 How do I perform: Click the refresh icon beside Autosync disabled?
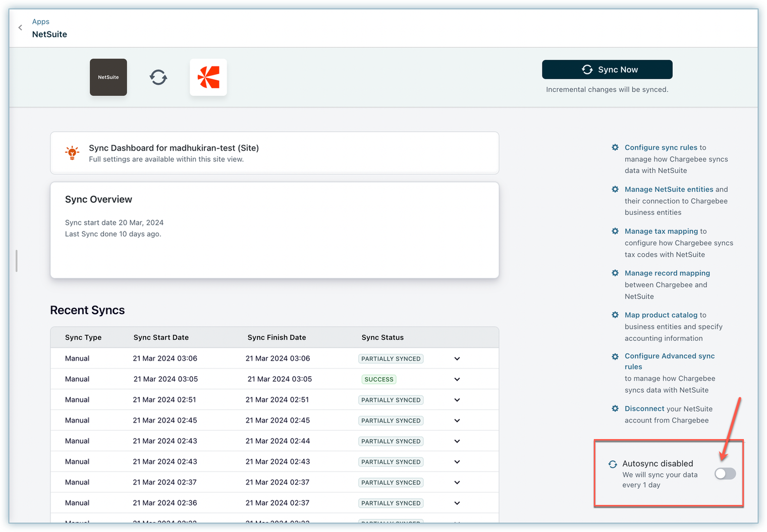point(613,464)
